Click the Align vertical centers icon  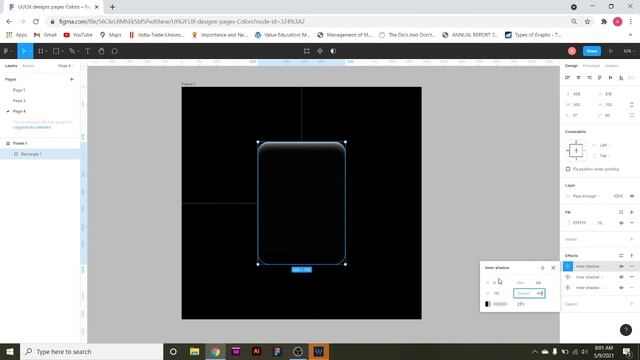pyautogui.click(x=611, y=78)
